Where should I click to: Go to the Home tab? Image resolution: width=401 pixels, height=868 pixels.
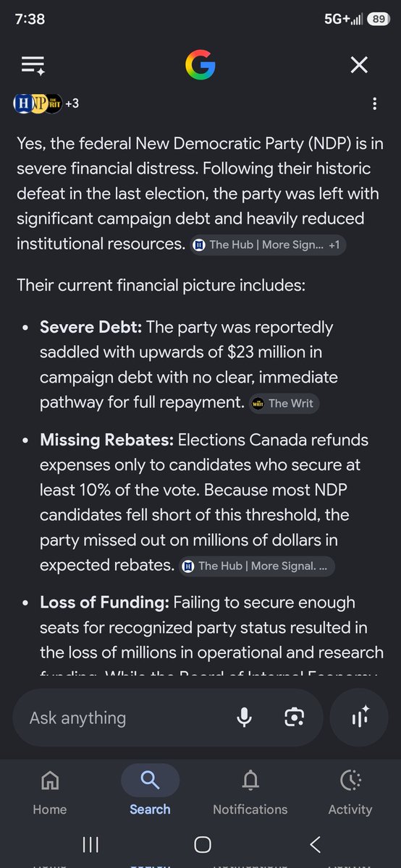50,791
